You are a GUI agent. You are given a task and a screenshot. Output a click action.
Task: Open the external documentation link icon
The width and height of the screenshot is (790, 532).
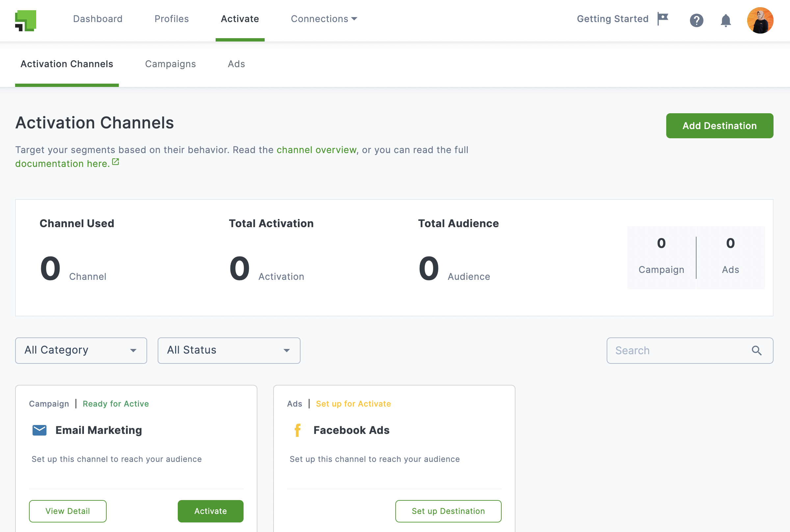coord(115,162)
